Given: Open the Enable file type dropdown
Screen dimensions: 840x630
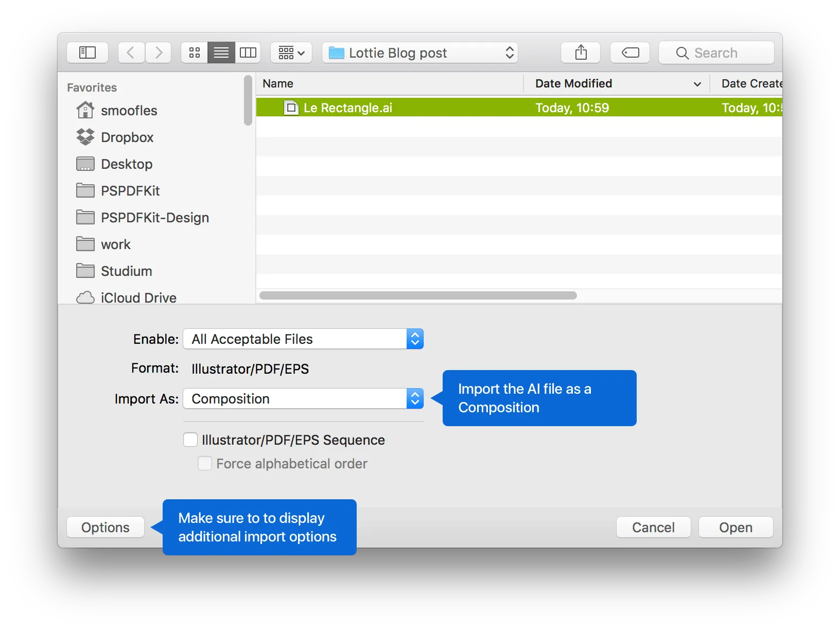Looking at the screenshot, I should point(303,339).
